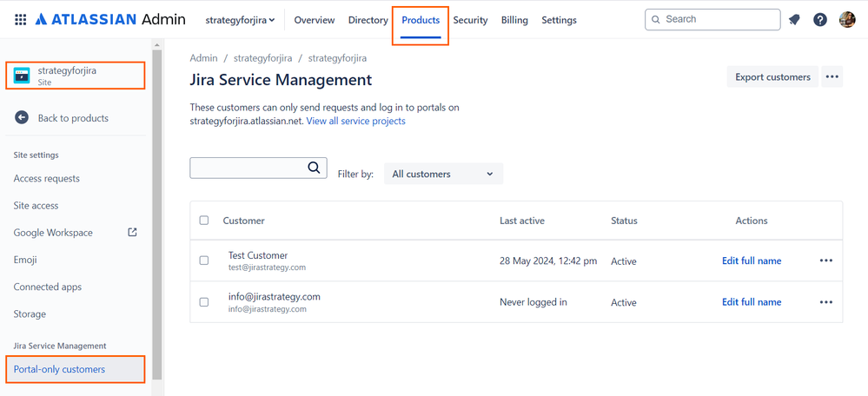Screen dimensions: 868x396
Task: Click the Back to products arrow icon
Action: pos(22,118)
